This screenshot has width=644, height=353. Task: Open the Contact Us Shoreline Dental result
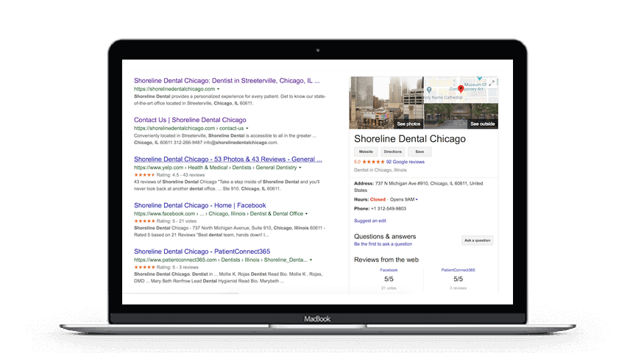tap(190, 120)
